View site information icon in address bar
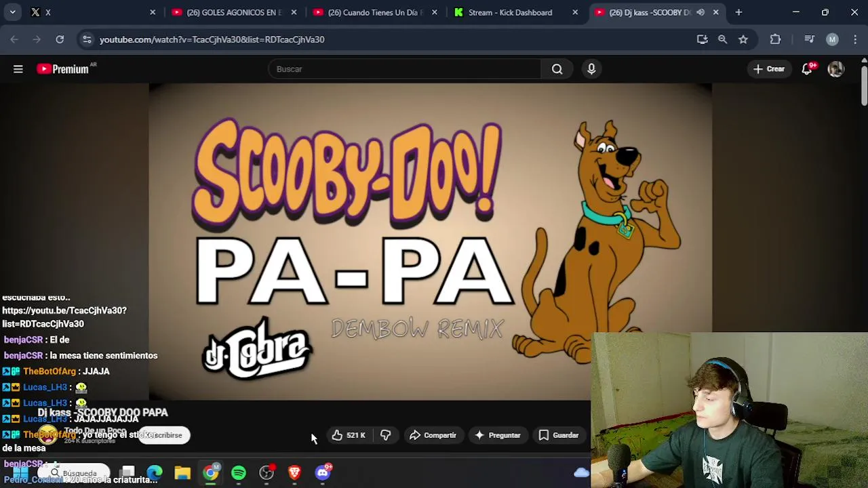868x488 pixels. 87,39
